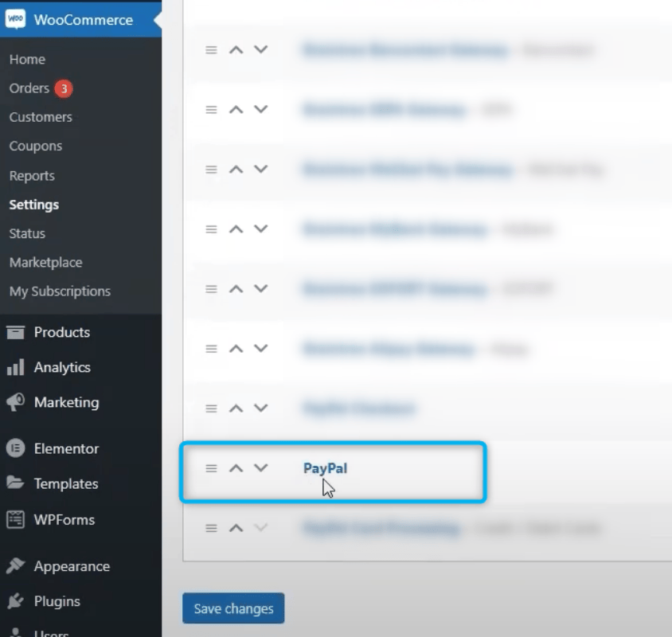672x637 pixels.
Task: Click the Templates folder icon
Action: point(15,483)
